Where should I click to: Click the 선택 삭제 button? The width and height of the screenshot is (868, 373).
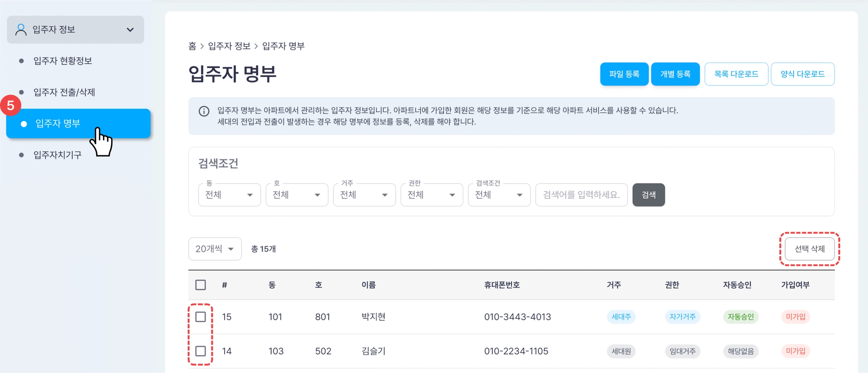pos(810,249)
